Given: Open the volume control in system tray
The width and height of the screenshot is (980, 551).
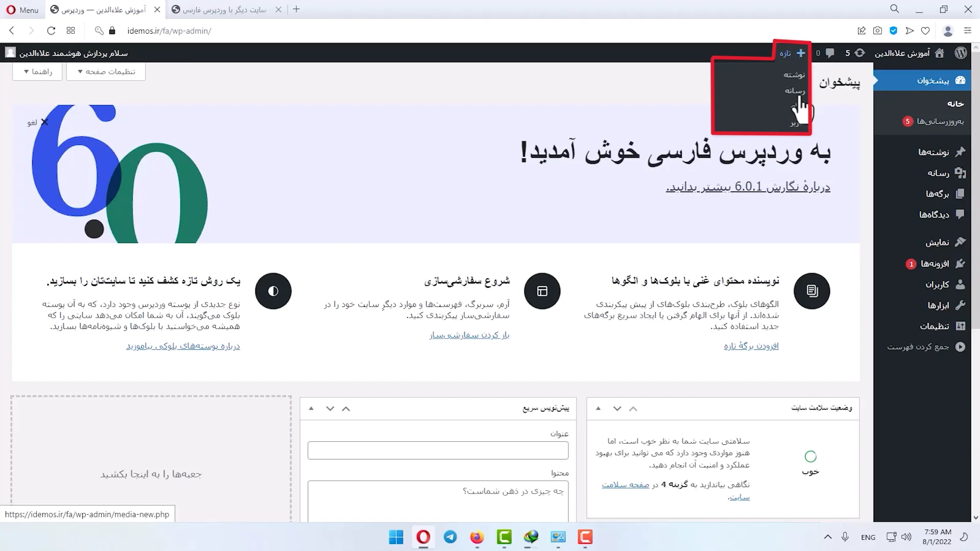Looking at the screenshot, I should point(906,537).
